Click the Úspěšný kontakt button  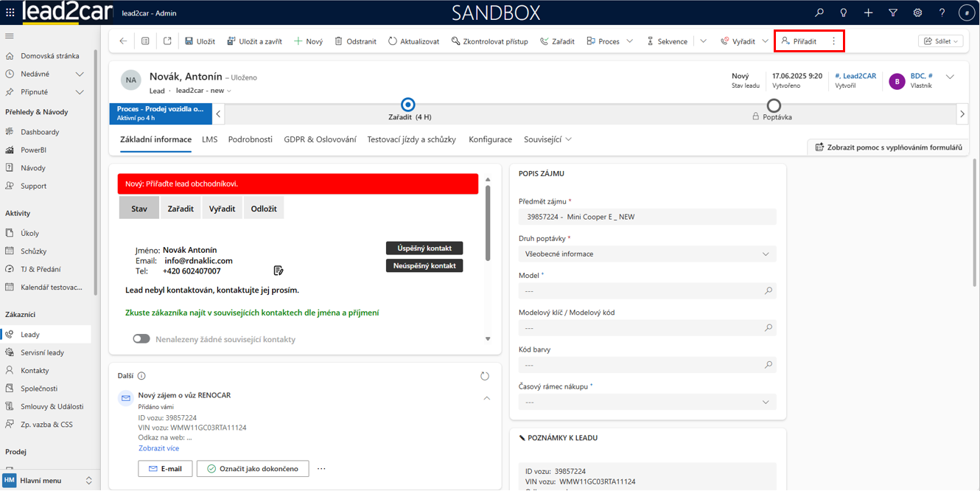point(424,248)
